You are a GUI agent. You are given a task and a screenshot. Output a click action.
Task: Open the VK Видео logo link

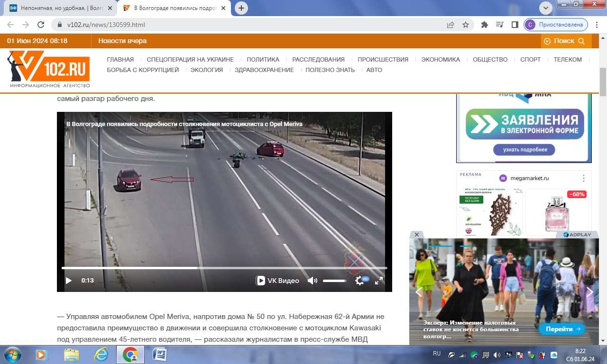(x=278, y=281)
